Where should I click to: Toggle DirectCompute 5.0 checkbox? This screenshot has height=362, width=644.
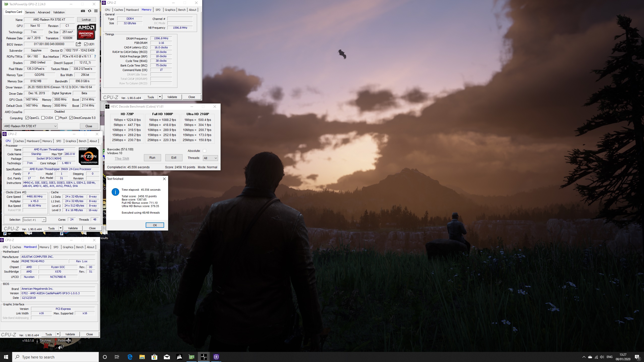71,118
